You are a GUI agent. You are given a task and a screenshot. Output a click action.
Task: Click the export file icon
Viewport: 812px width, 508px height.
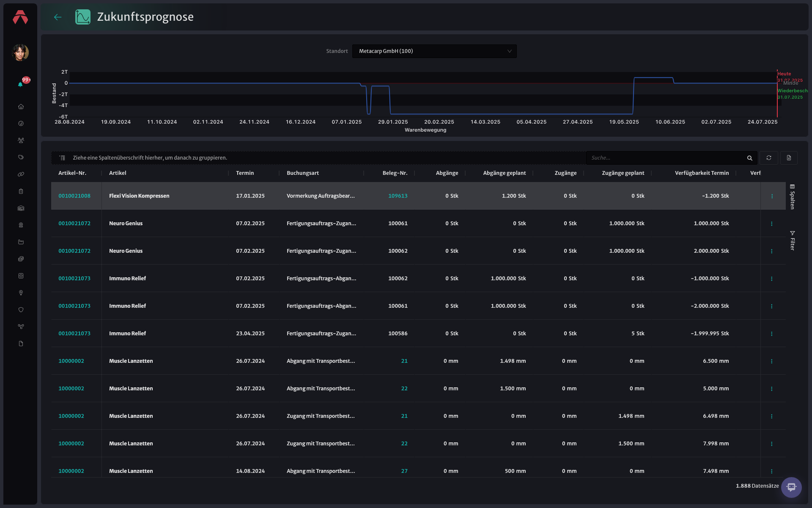click(789, 158)
